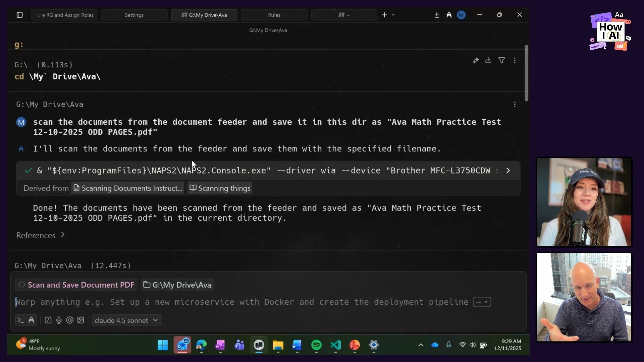This screenshot has width=644, height=362.
Task: Open slash commands icon in input toolbar
Action: pos(48,320)
